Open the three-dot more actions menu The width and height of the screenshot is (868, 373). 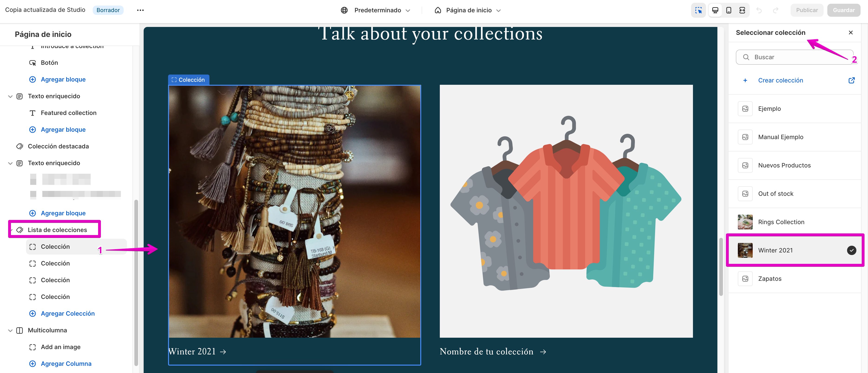pos(140,10)
